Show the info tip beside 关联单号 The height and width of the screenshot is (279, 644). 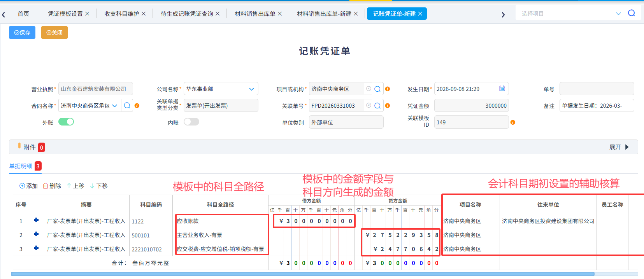[388, 106]
